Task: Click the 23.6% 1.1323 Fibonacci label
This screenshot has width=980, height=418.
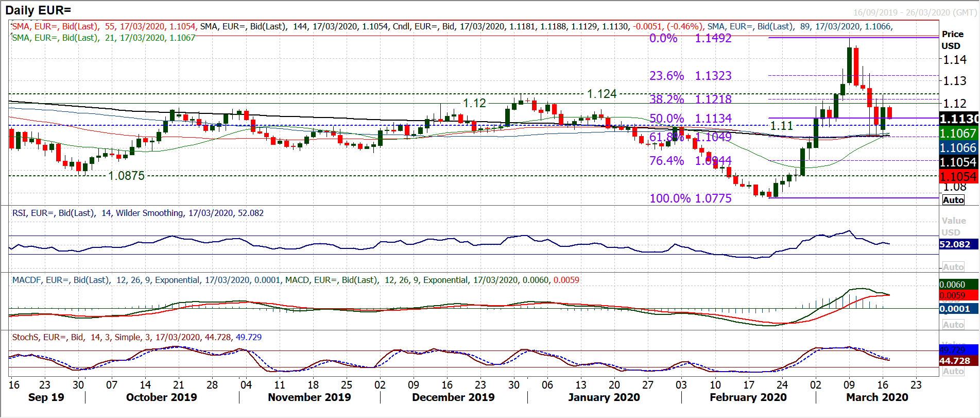Action: point(690,76)
